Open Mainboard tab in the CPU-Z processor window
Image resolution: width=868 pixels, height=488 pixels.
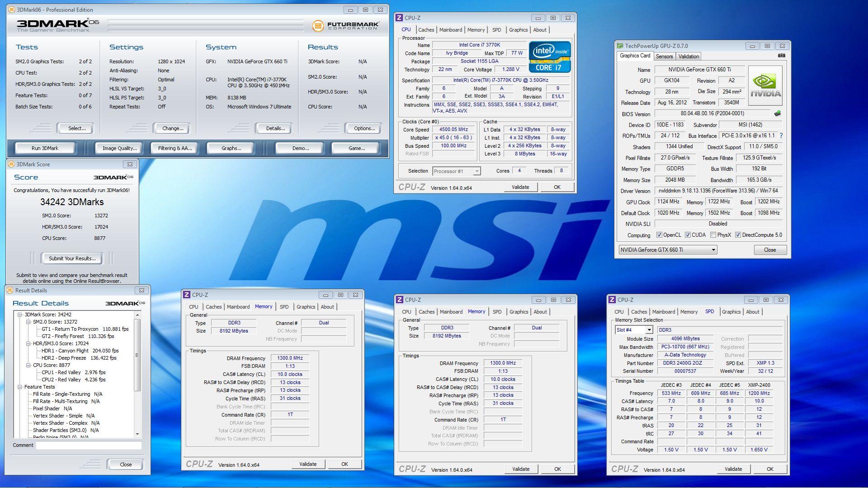(x=451, y=30)
